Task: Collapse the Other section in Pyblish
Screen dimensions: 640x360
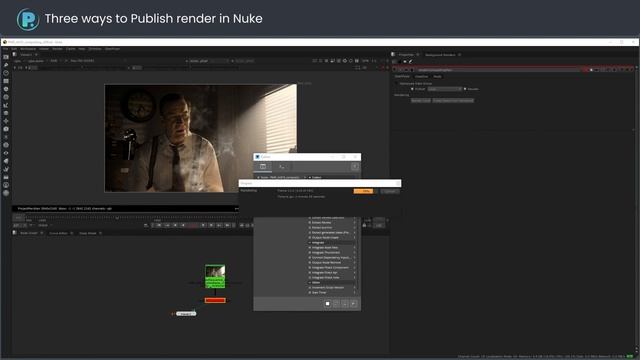Action: click(x=310, y=282)
